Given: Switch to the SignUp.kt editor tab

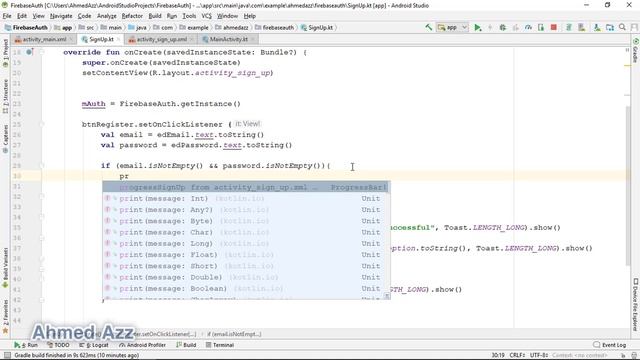Looking at the screenshot, I should [100, 39].
